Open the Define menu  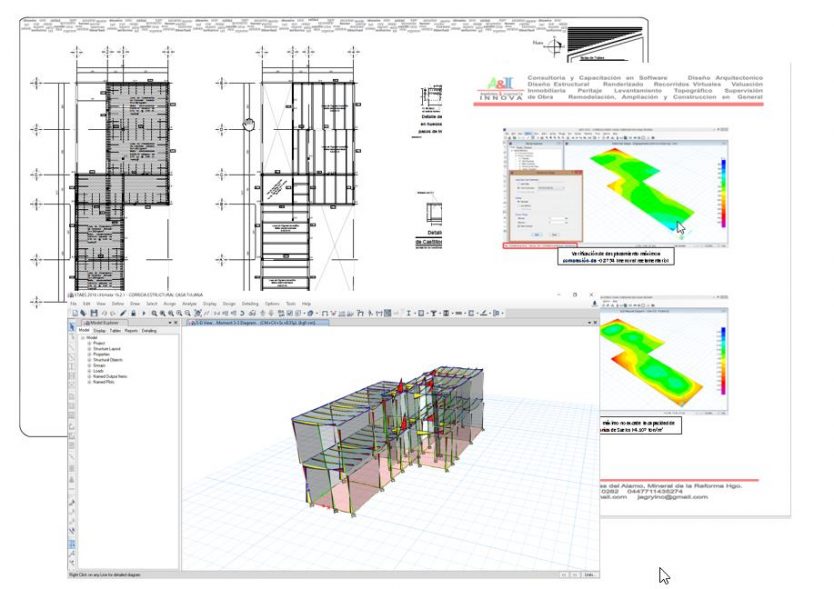tap(116, 303)
